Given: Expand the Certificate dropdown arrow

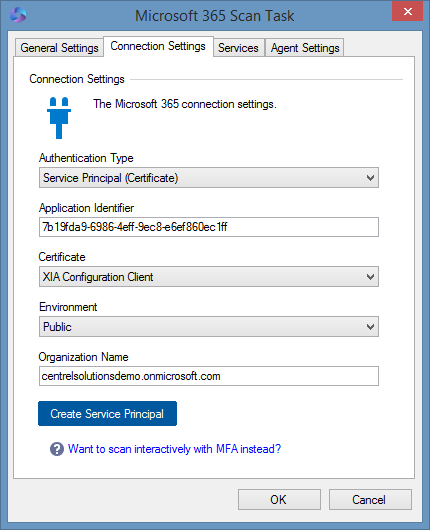Looking at the screenshot, I should pos(370,277).
